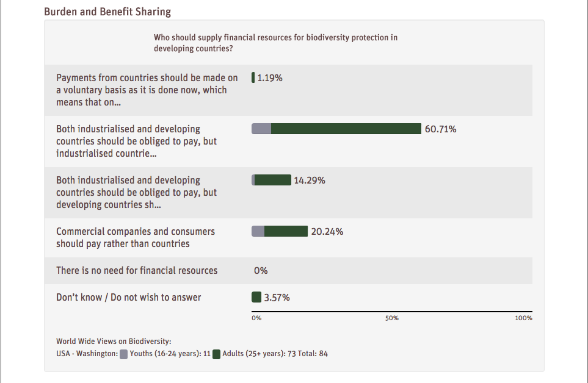
Task: Click the 100% axis tick label
Action: click(x=523, y=318)
